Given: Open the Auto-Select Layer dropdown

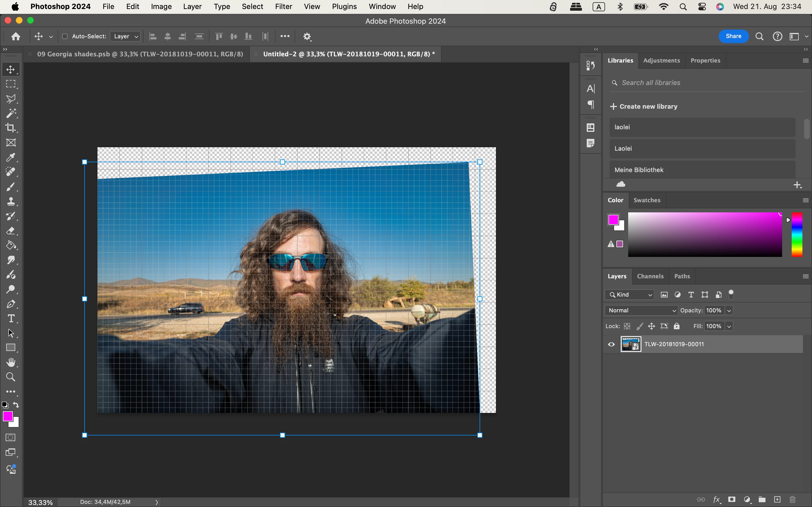Looking at the screenshot, I should click(125, 36).
